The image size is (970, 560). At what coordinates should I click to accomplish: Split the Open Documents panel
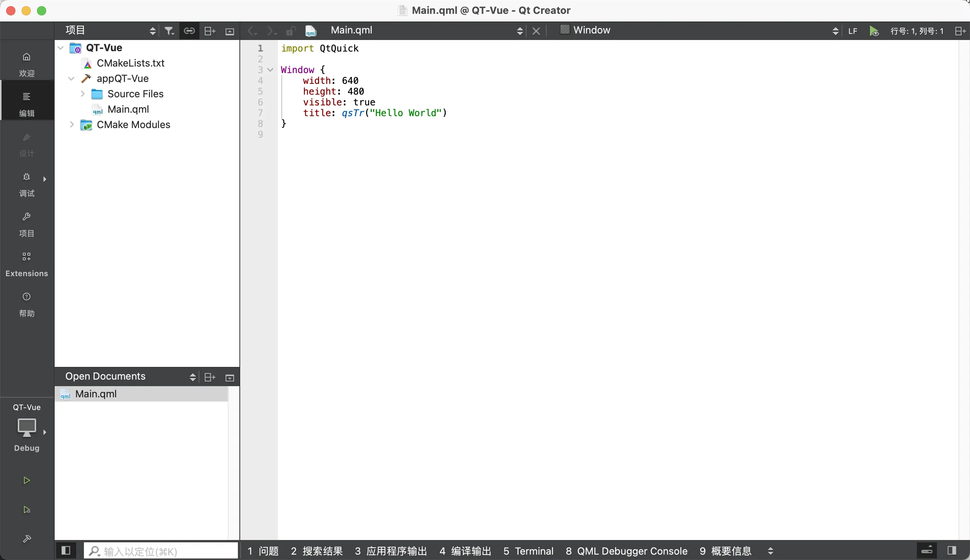210,377
